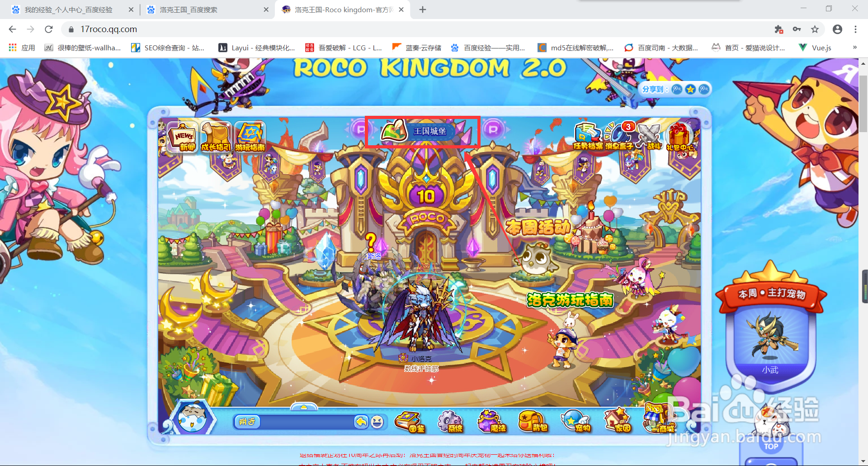
Task: Open the Vue.js bookmark
Action: [815, 48]
